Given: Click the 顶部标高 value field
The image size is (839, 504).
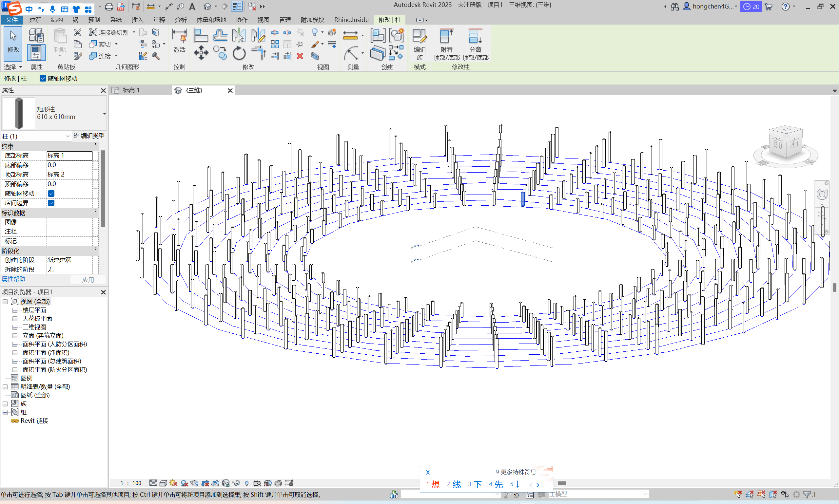Looking at the screenshot, I should pos(69,175).
